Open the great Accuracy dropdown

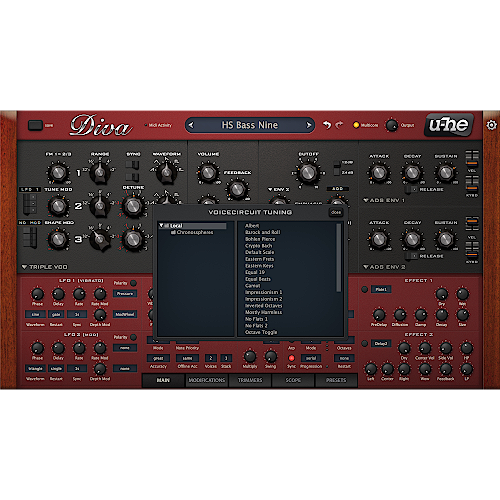158,358
